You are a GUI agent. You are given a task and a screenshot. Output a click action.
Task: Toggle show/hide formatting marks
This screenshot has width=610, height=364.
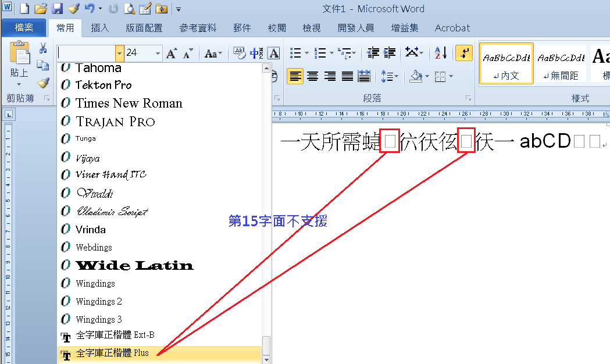[464, 53]
